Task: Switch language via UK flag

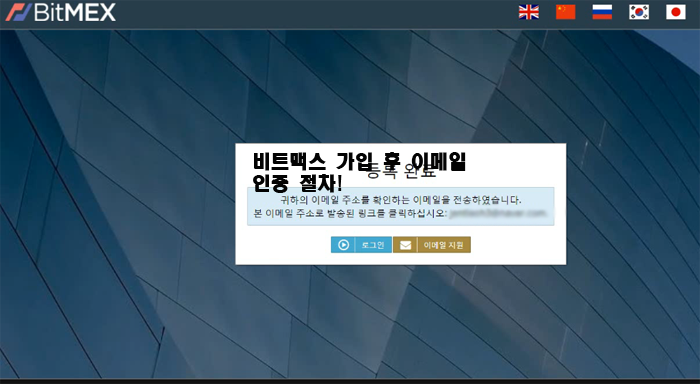Action: (x=529, y=12)
